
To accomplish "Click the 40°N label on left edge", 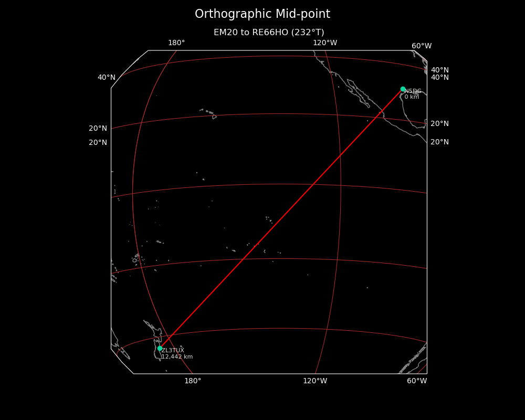I will click(106, 78).
